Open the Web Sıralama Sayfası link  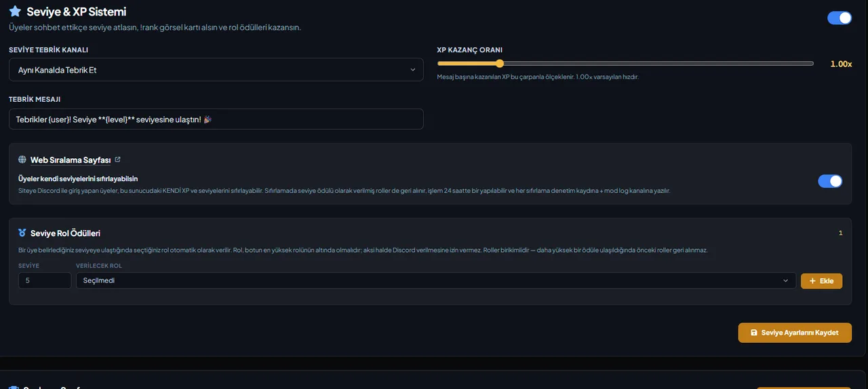71,160
